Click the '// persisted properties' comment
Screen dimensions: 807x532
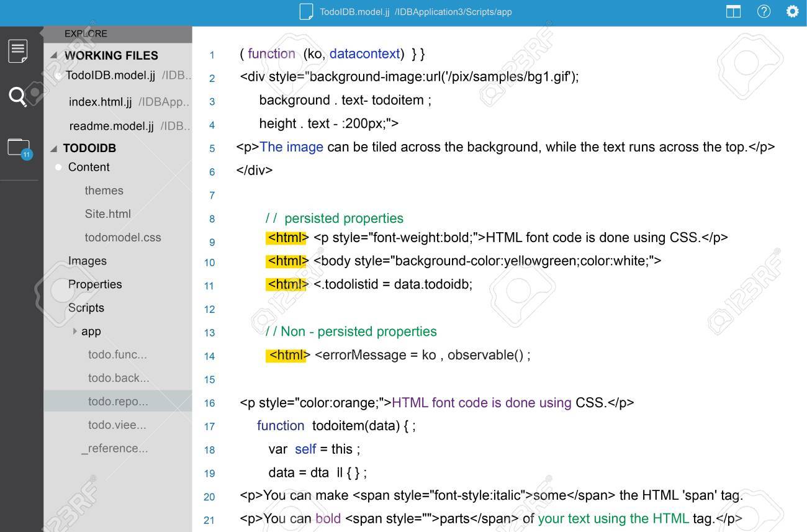334,219
